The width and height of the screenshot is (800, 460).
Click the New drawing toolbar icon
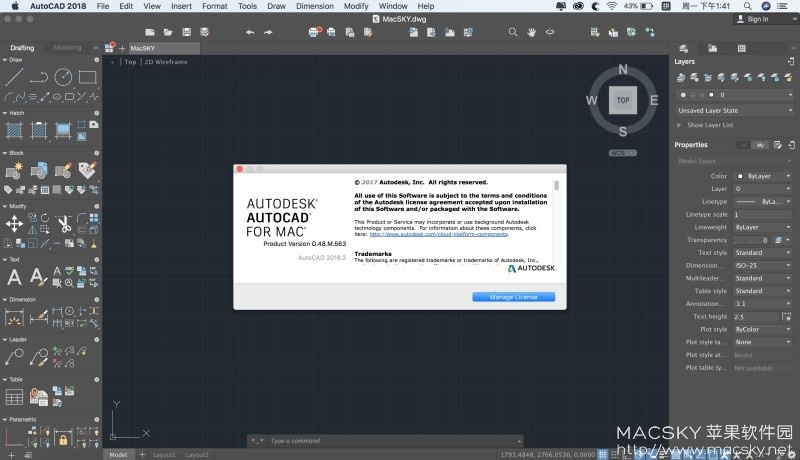tap(149, 32)
